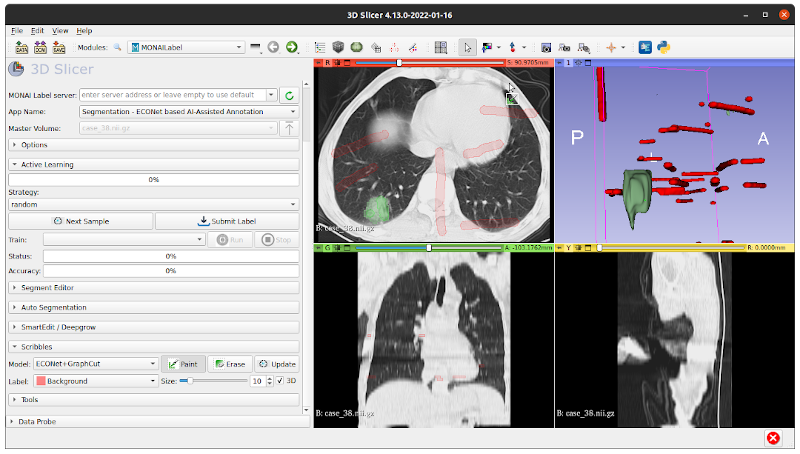Screen dimensions: 800x454
Task: Open the Strategy dropdown set to random
Action: tap(154, 204)
